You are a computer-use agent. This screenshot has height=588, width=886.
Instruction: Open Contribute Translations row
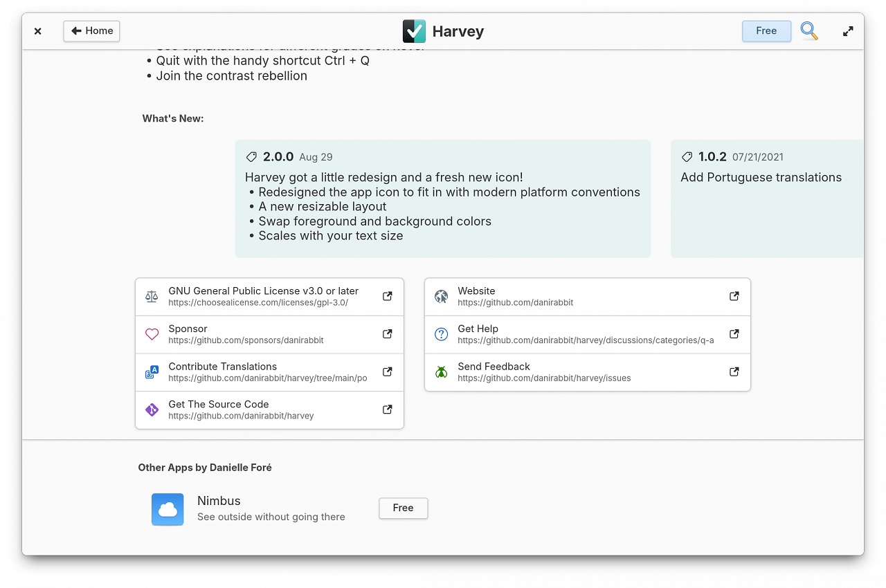pyautogui.click(x=269, y=372)
